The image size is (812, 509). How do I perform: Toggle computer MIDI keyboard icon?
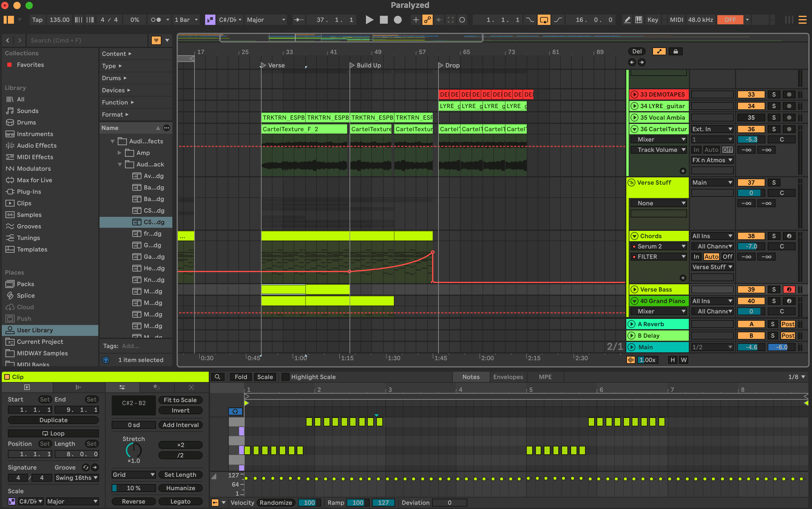click(x=638, y=19)
